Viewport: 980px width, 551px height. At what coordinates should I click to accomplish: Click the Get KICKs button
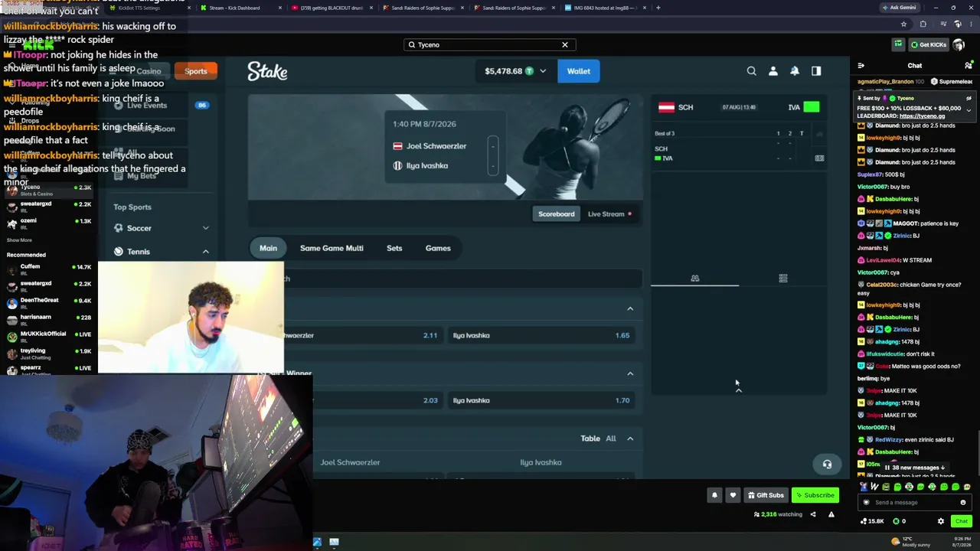(929, 44)
